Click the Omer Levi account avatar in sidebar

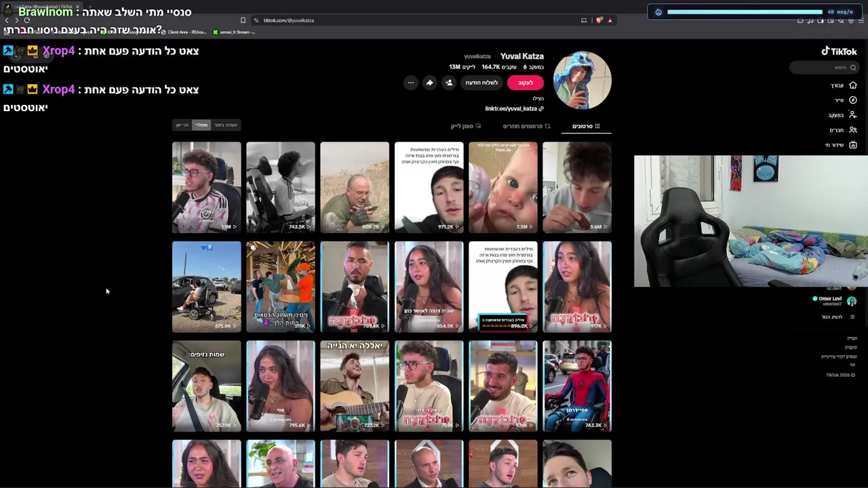click(852, 301)
